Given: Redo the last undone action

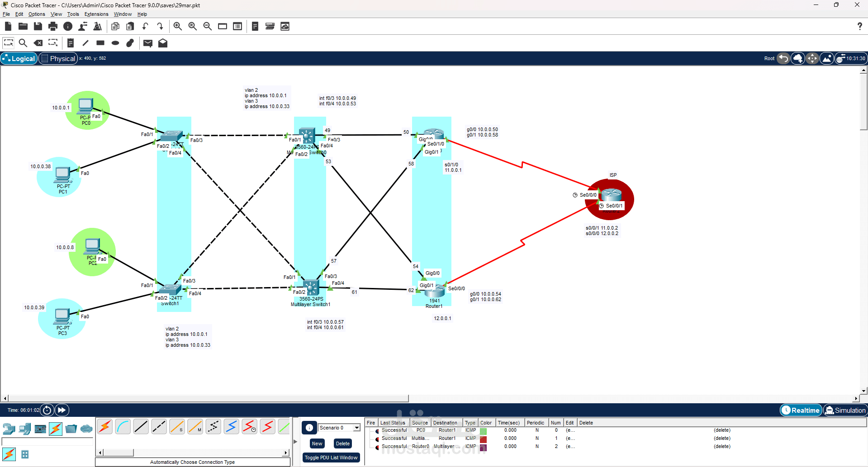Looking at the screenshot, I should [160, 26].
